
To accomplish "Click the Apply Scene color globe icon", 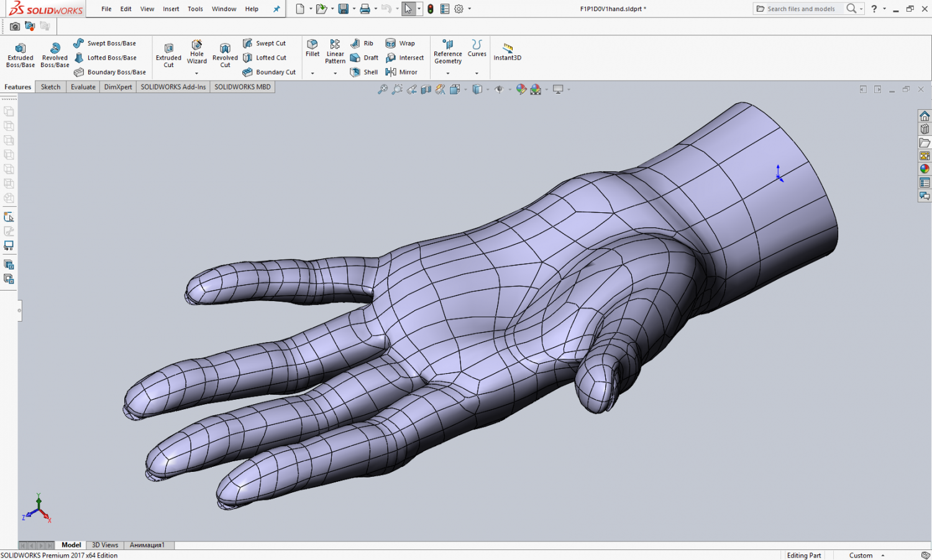I will coord(536,89).
